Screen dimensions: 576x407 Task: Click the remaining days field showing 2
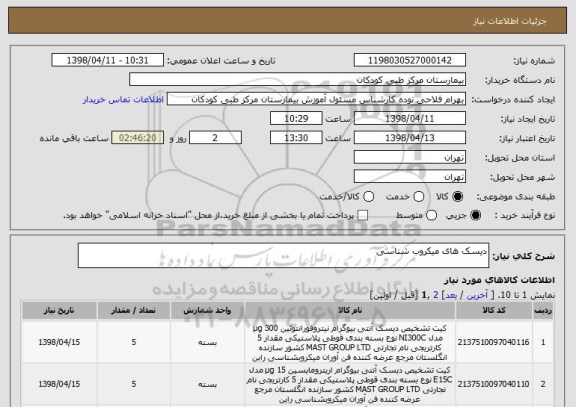[215, 138]
